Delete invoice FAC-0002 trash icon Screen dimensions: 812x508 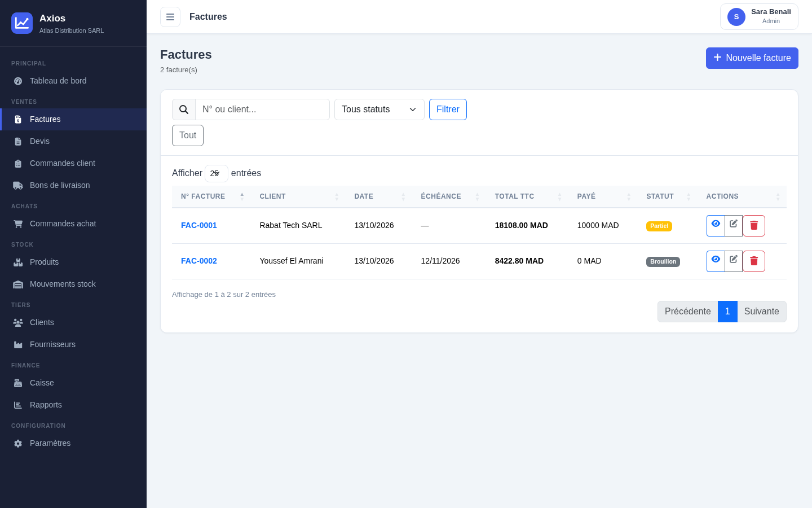click(x=754, y=261)
